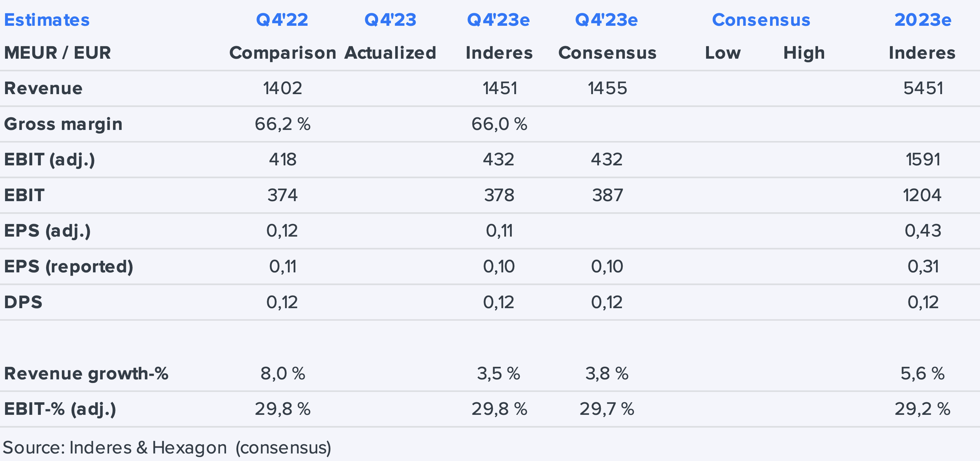980x461 pixels.
Task: Select the consensus revenue value 1455
Action: [607, 88]
